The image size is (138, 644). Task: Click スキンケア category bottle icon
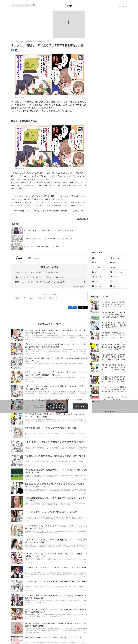coord(93,267)
